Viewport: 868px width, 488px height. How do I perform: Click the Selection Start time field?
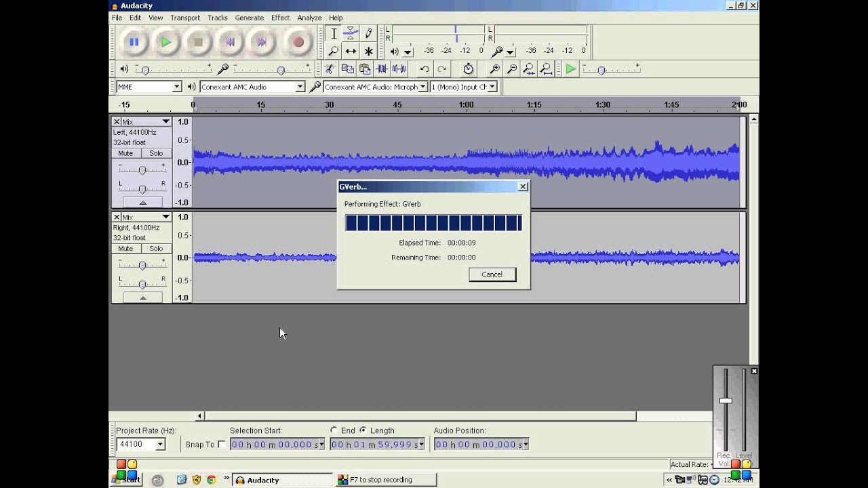(x=277, y=445)
